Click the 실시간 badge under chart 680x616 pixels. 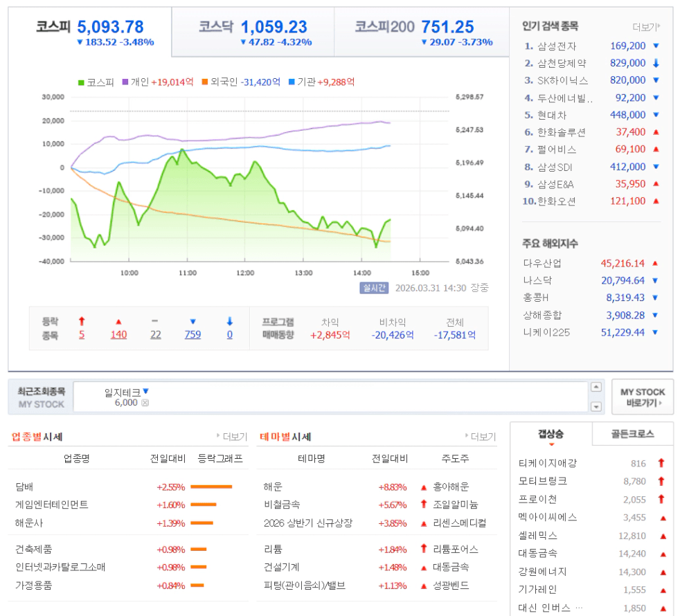[374, 288]
